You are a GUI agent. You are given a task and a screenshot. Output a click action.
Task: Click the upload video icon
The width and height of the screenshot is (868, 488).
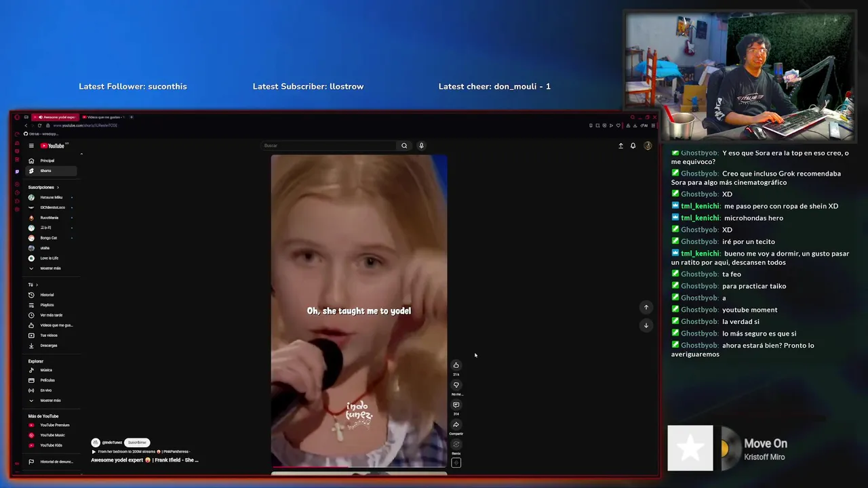[620, 146]
